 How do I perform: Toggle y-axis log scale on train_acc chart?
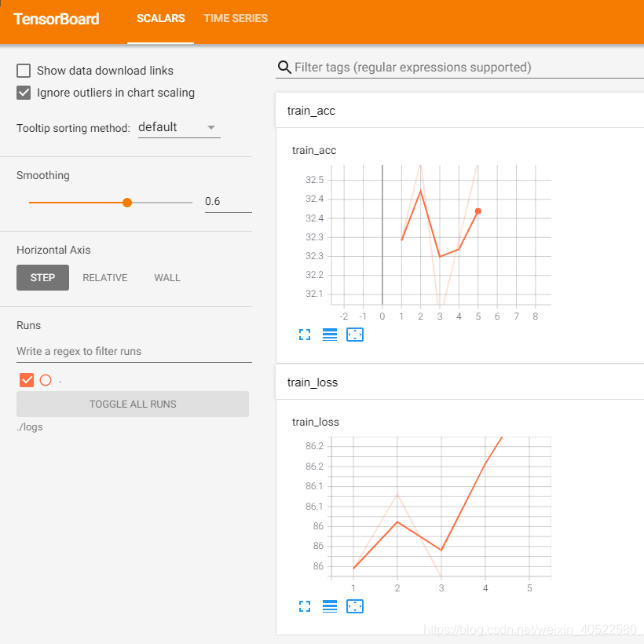[329, 335]
